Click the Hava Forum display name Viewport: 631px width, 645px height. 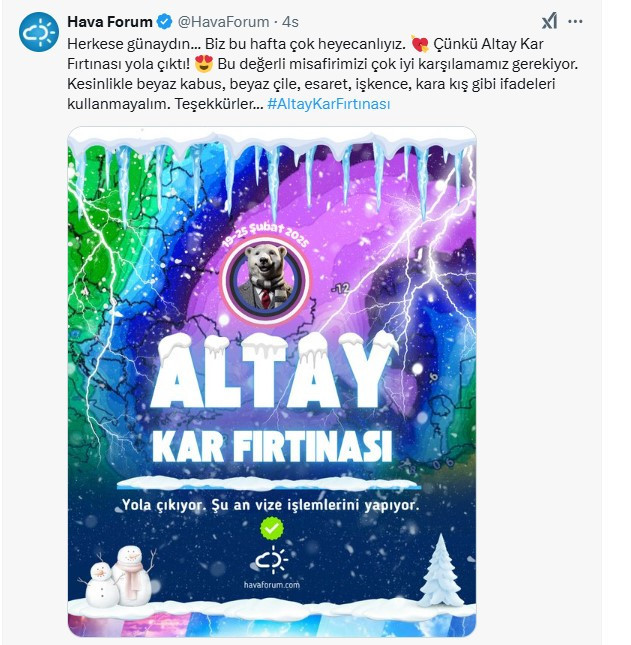click(x=110, y=21)
